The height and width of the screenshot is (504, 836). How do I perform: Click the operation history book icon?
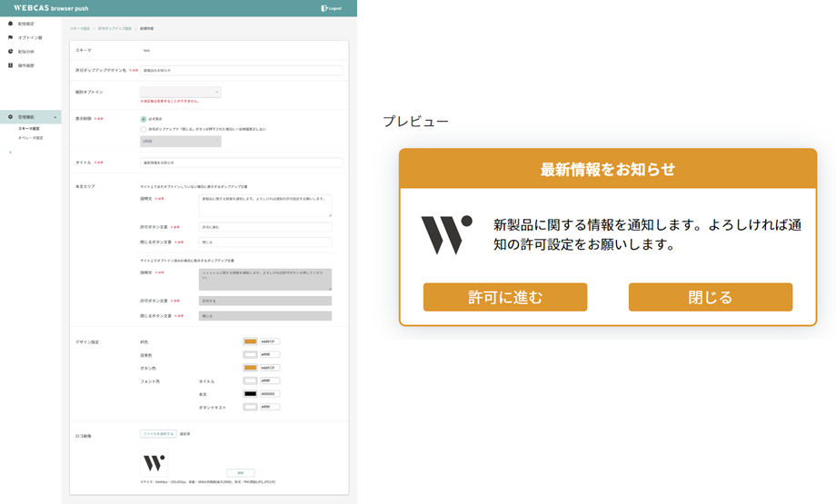click(x=10, y=65)
